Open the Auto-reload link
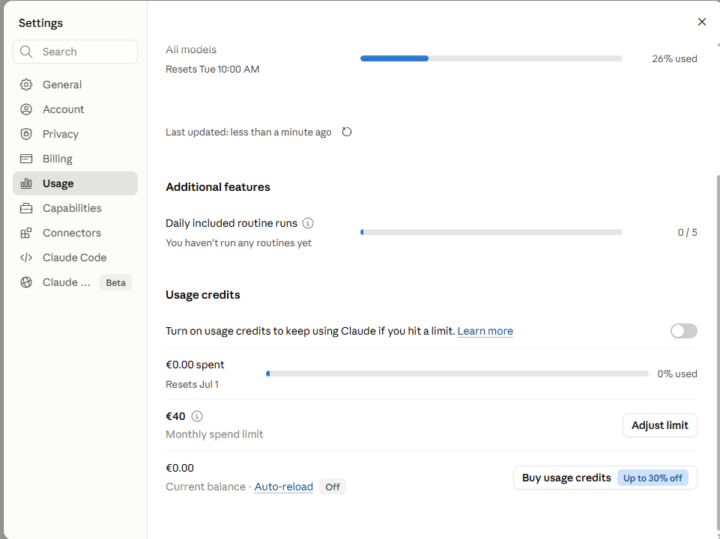720x539 pixels. tap(284, 487)
